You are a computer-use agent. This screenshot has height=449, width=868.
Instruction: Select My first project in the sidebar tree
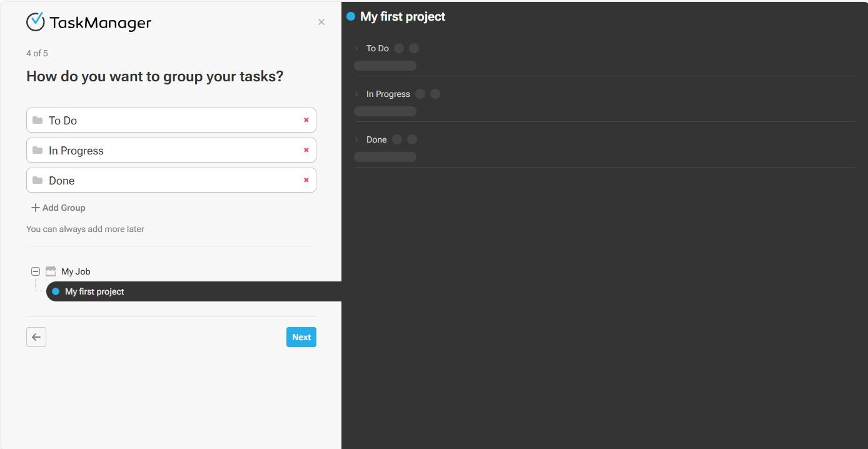click(94, 291)
